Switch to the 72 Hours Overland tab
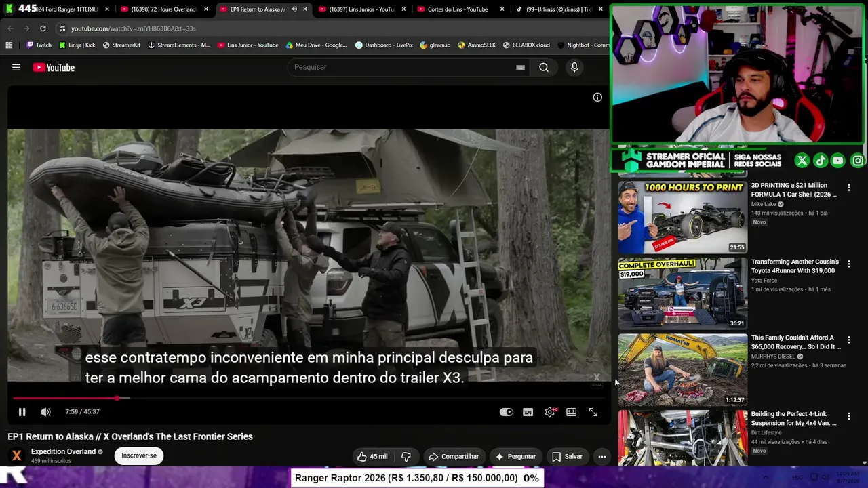 (x=163, y=9)
